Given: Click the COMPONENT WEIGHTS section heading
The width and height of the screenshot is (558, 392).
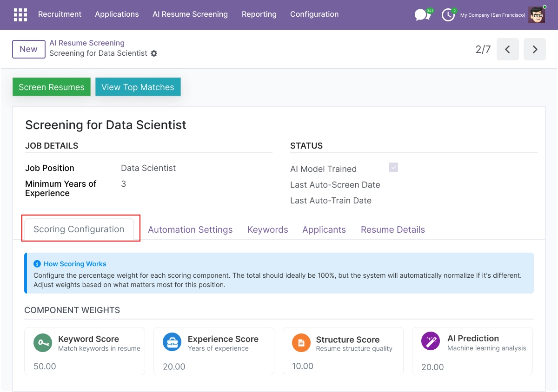Looking at the screenshot, I should pos(72,310).
